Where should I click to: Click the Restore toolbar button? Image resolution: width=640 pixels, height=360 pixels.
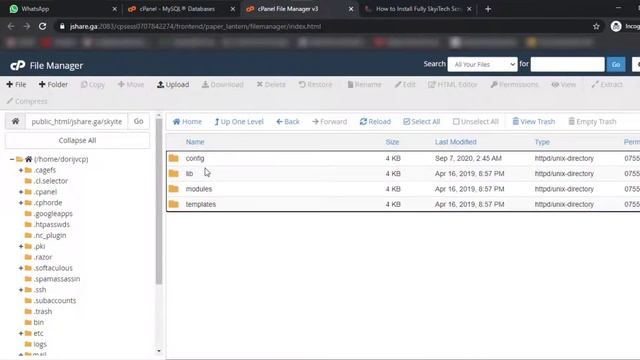[315, 84]
